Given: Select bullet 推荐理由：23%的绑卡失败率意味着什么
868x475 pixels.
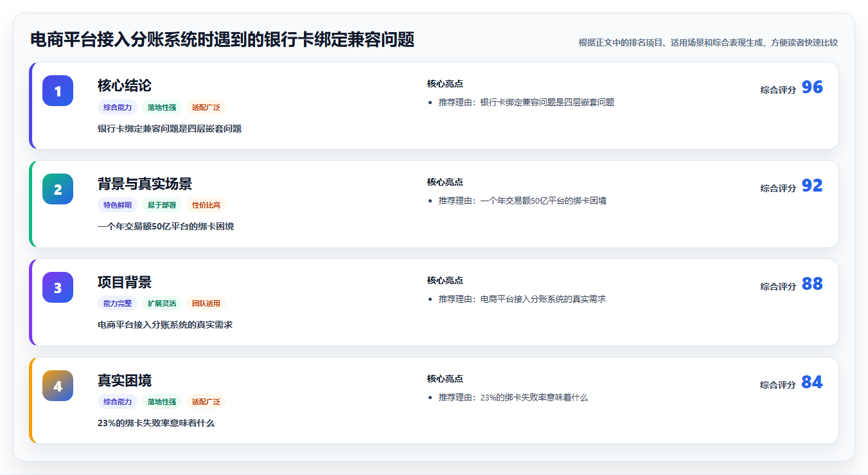Looking at the screenshot, I should [513, 398].
